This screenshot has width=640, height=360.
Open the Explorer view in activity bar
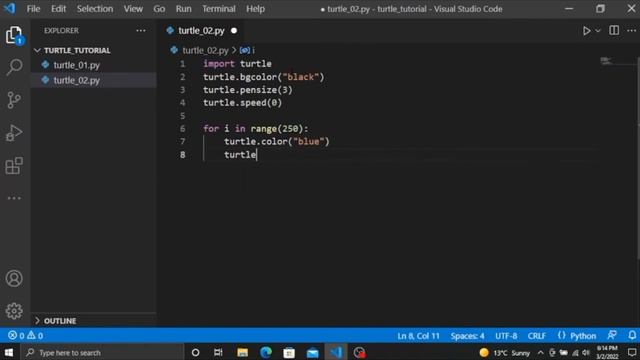tap(14, 35)
